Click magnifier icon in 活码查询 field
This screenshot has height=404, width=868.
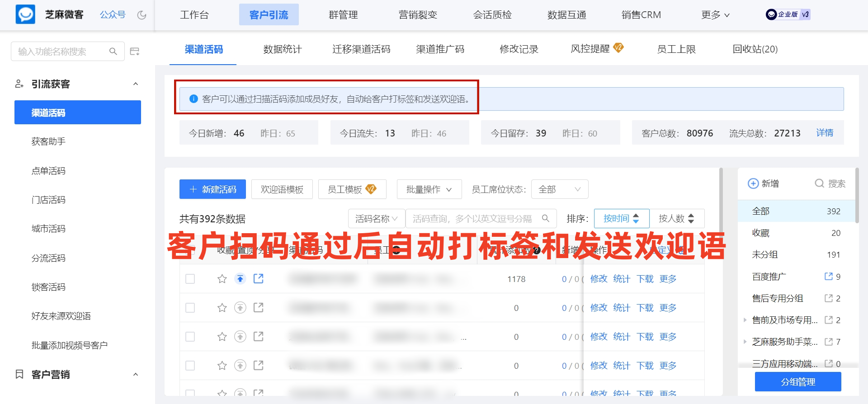(546, 219)
